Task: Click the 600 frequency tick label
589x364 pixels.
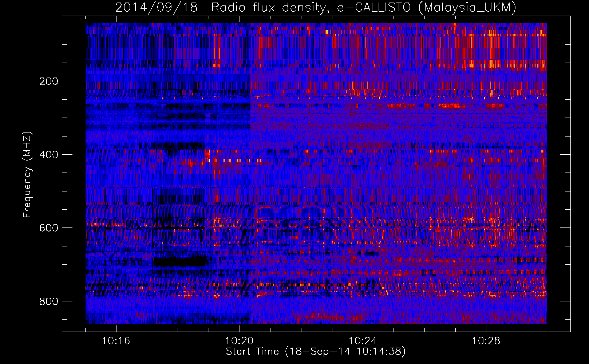Action: (x=49, y=228)
